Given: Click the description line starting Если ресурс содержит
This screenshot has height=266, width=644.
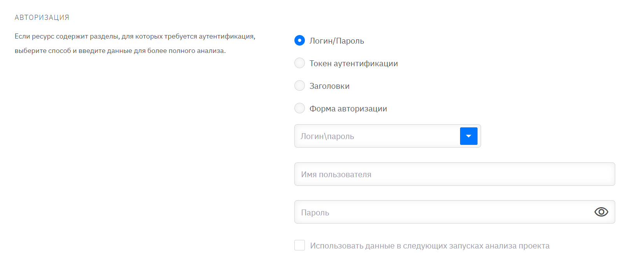Looking at the screenshot, I should point(135,36).
